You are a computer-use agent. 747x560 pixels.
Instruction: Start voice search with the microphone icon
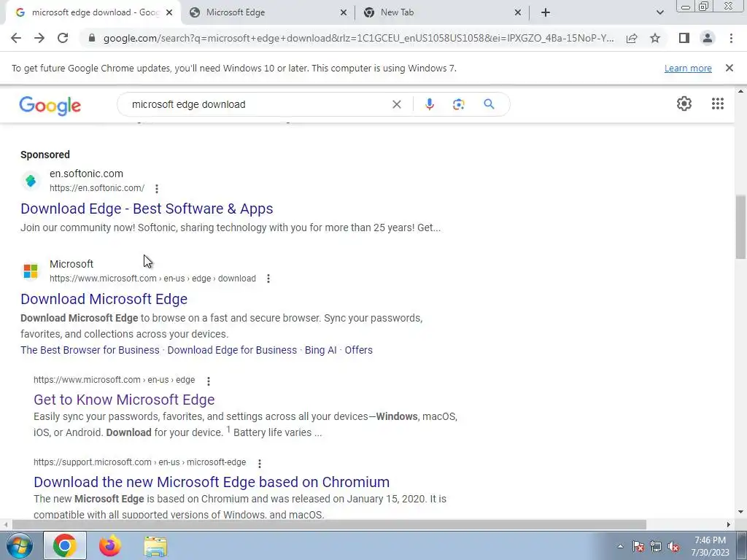coord(429,104)
